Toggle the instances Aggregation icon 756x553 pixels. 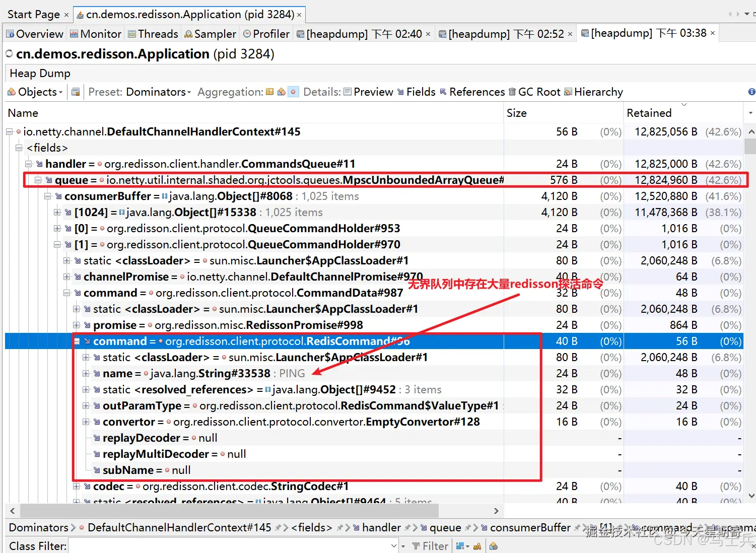281,92
